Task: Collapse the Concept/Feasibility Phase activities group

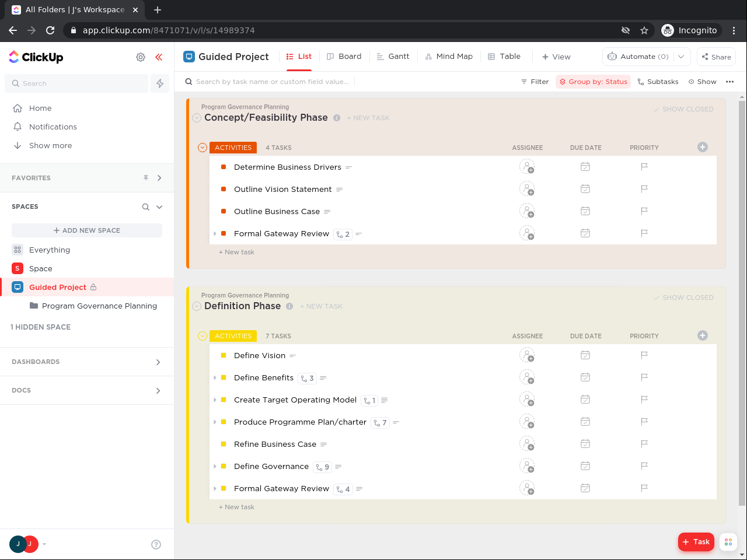Action: [x=203, y=148]
